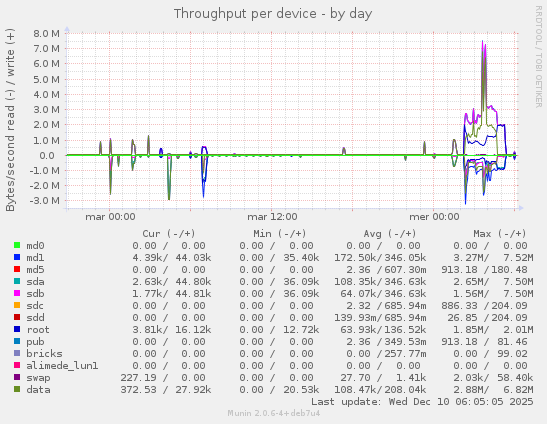The width and height of the screenshot is (547, 424).
Task: Click data max value '6.82M'
Action: coord(518,389)
